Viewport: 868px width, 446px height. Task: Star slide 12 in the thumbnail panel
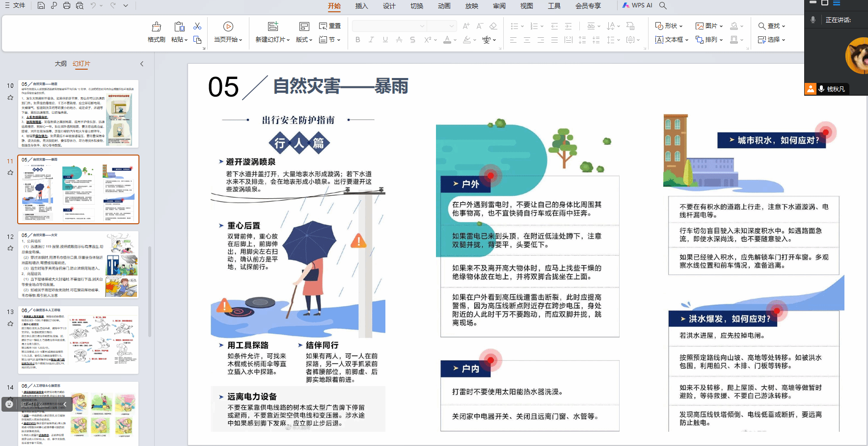[10, 248]
